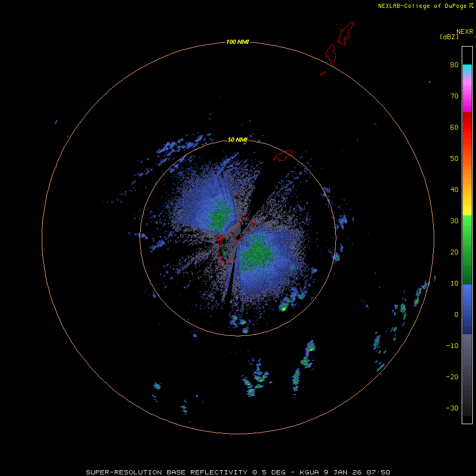Click the SUPER-RESOLUTION BASE REFLECTIVITY caption text

(167, 472)
